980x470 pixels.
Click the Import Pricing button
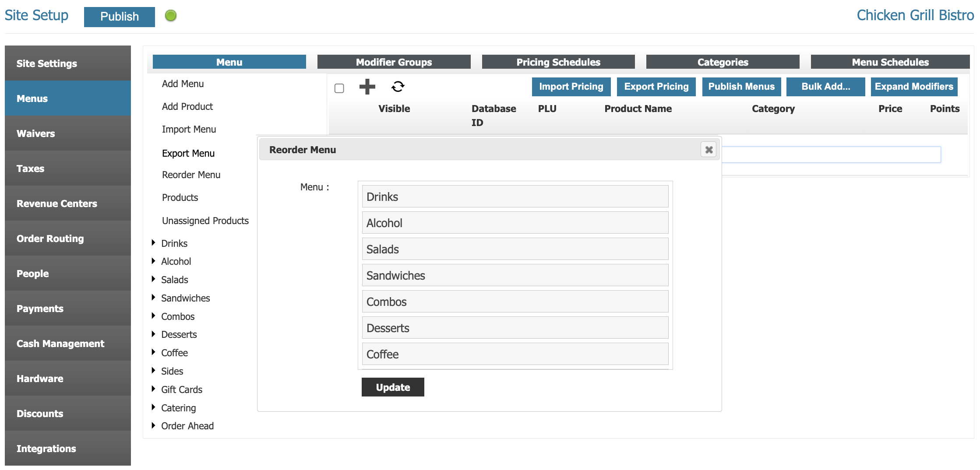(x=571, y=87)
